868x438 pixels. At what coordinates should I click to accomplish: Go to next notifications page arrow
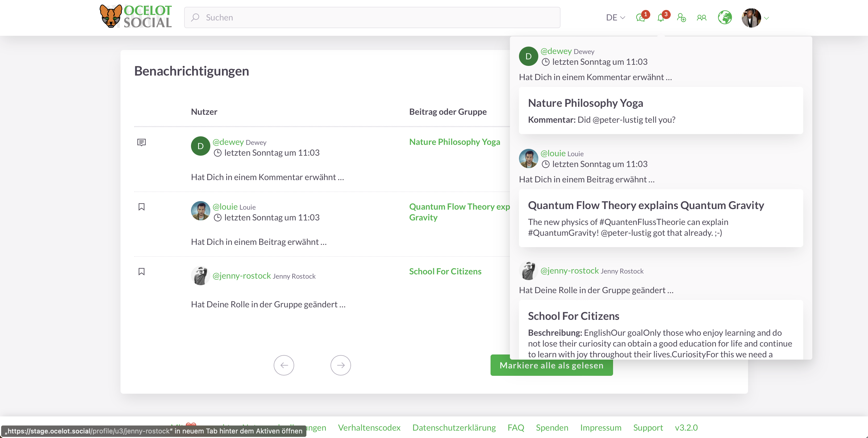coord(340,365)
